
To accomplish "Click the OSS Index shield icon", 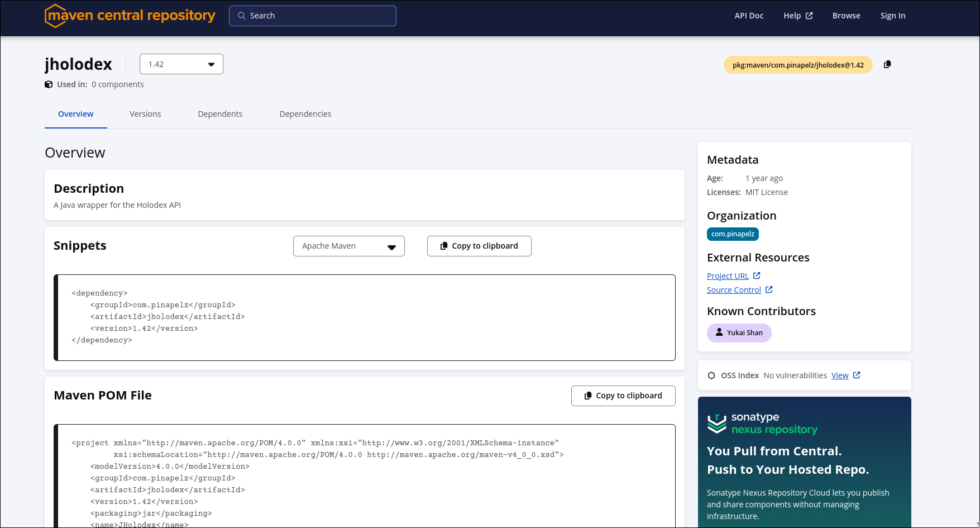I will click(711, 375).
